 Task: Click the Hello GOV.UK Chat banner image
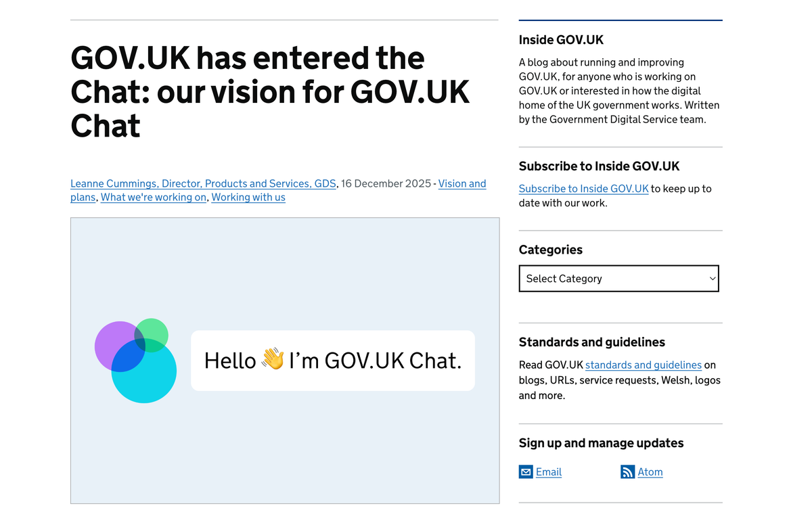pos(284,361)
